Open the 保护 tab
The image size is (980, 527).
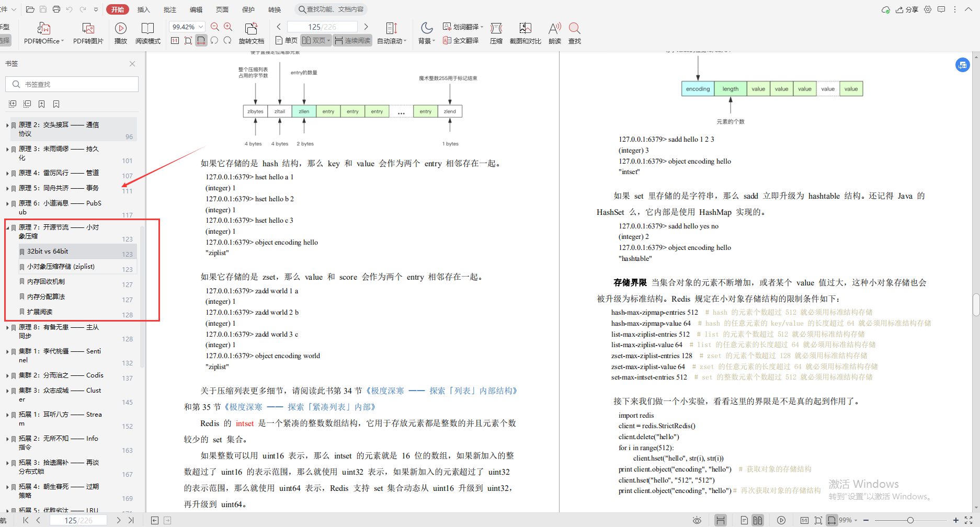coord(248,9)
